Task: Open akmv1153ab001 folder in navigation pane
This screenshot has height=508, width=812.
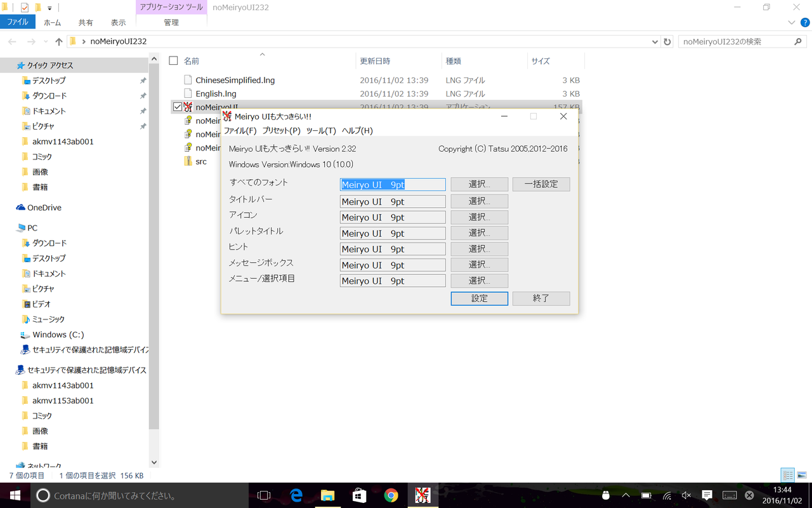Action: pyautogui.click(x=63, y=401)
